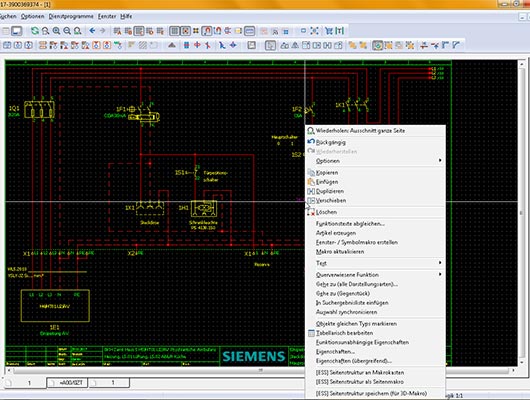The width and height of the screenshot is (530, 400).
Task: Toggle the second magnet design mode button
Action: click(217, 31)
